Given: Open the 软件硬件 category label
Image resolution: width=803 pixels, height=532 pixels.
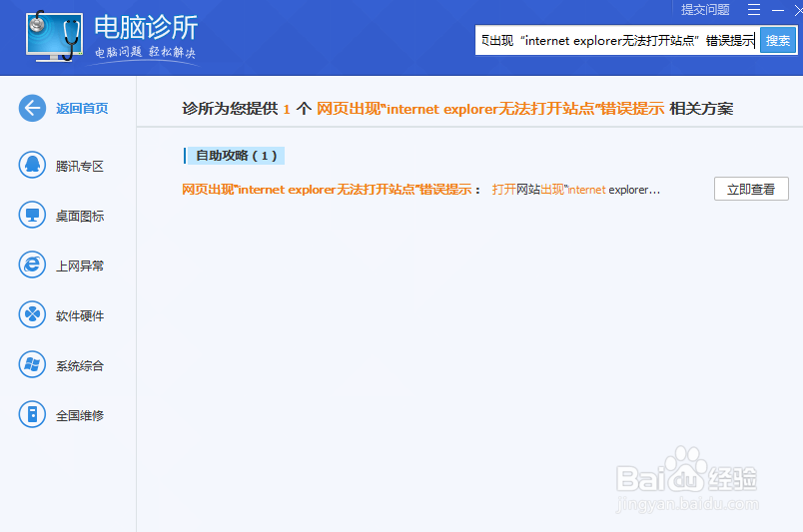Looking at the screenshot, I should tap(80, 316).
